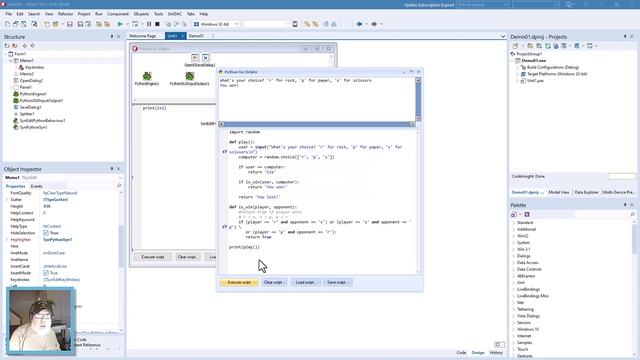Click the Clear script button in the front window
The image size is (640, 360).
pyautogui.click(x=273, y=282)
